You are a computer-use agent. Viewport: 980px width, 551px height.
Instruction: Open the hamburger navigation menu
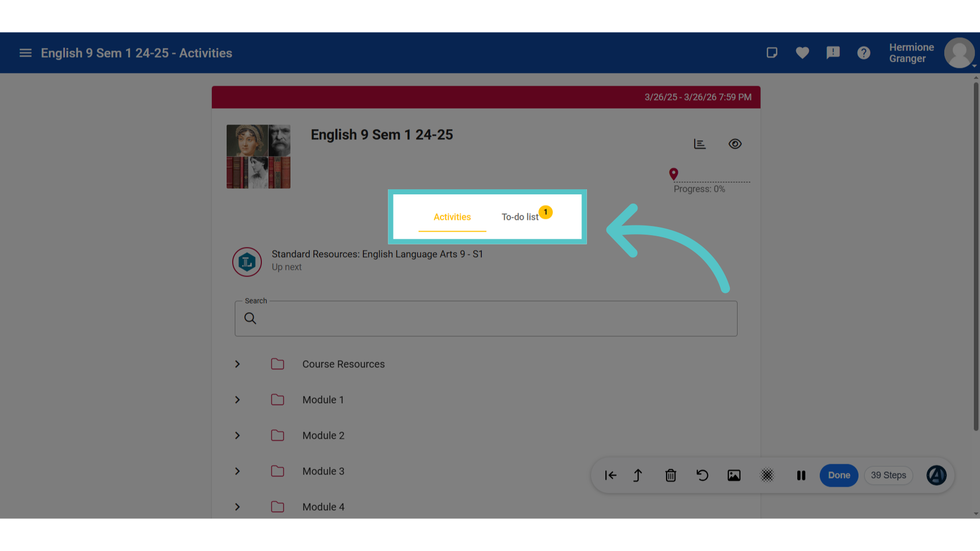click(x=26, y=53)
